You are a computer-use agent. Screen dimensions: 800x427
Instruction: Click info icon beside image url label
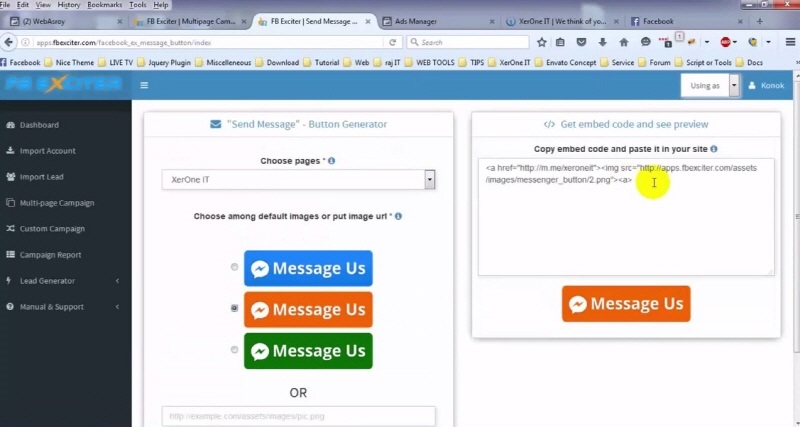pyautogui.click(x=398, y=216)
